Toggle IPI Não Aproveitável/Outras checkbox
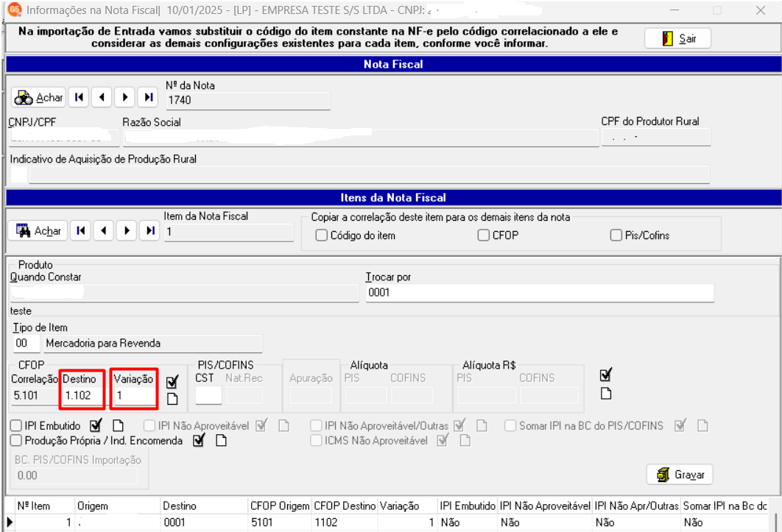Viewport: 782px width, 532px height. [316, 426]
